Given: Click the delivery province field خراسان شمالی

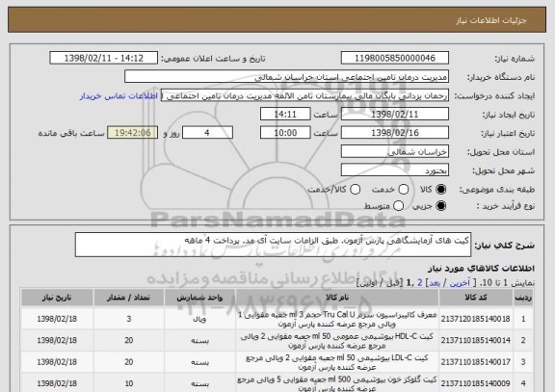Looking at the screenshot, I should pyautogui.click(x=395, y=151).
